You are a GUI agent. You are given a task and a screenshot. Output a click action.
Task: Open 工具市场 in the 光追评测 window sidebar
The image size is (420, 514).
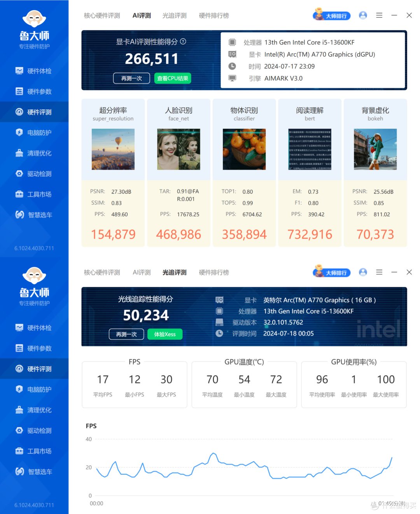click(34, 451)
